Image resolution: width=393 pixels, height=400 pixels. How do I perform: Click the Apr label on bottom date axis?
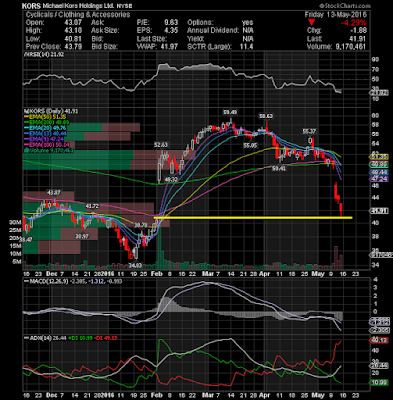(264, 395)
